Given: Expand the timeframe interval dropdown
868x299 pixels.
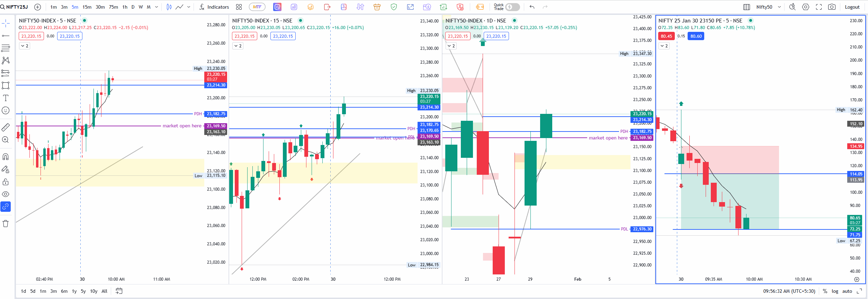Looking at the screenshot, I should click(156, 7).
